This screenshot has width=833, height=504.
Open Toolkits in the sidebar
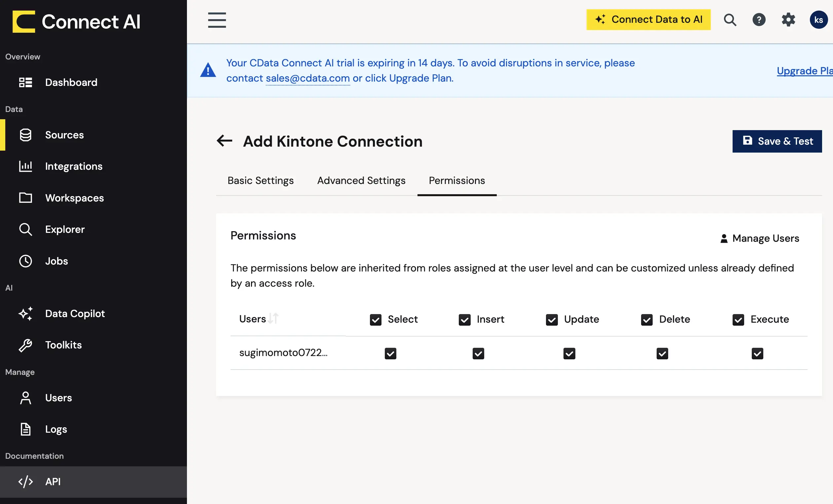tap(93, 345)
